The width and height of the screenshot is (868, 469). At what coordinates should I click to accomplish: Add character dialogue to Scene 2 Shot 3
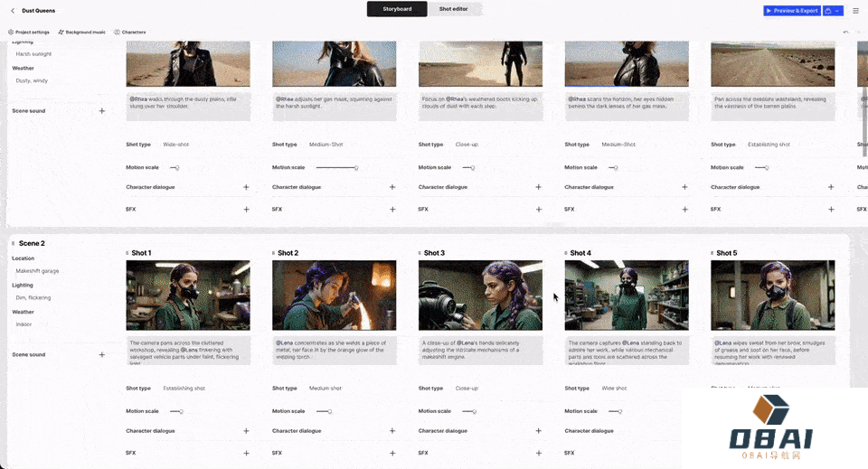pos(538,431)
